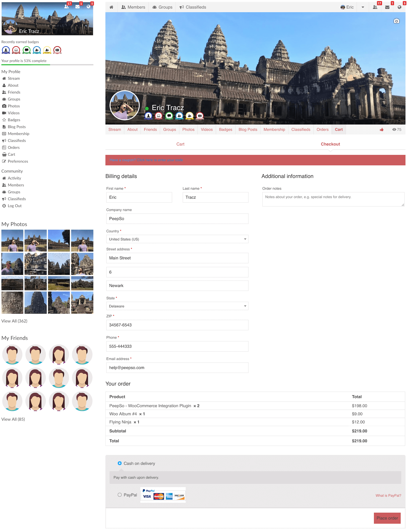The height and width of the screenshot is (532, 407).
Task: Click the Company name field
Action: [177, 219]
